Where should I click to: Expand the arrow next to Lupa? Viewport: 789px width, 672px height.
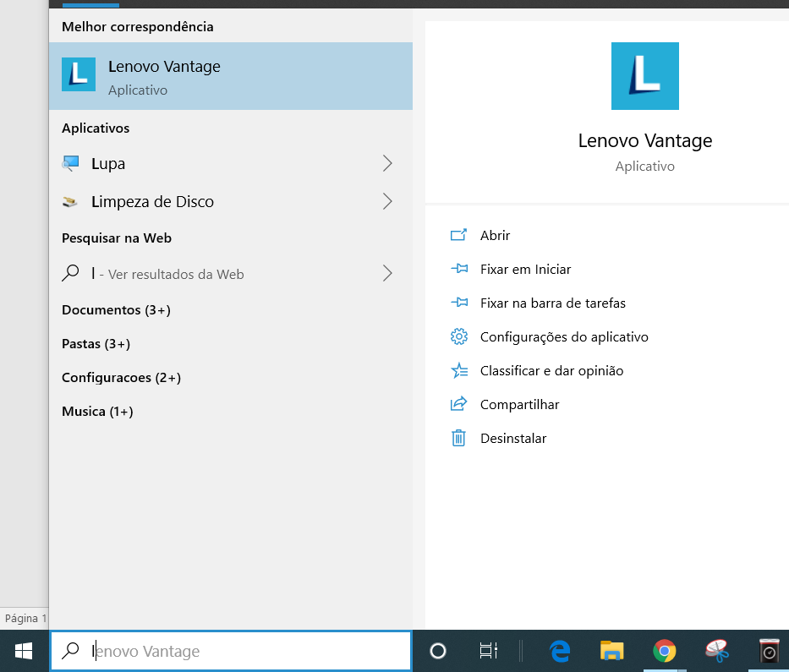click(x=387, y=163)
